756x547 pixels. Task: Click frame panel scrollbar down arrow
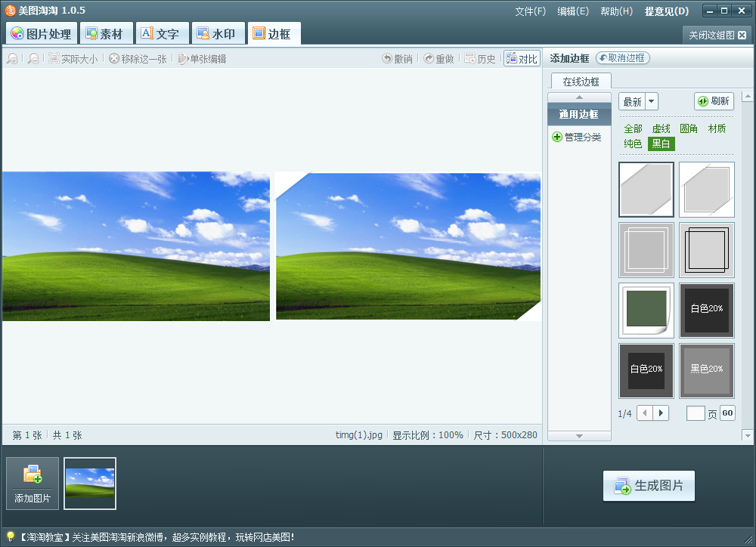click(748, 435)
